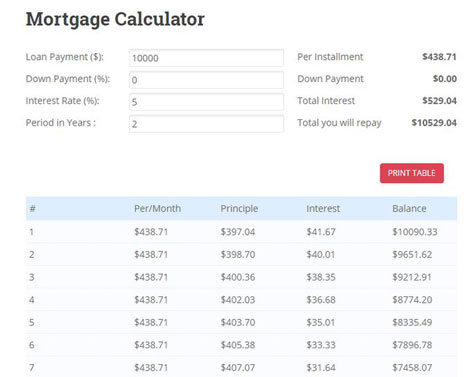Click the Principle column header

(239, 209)
